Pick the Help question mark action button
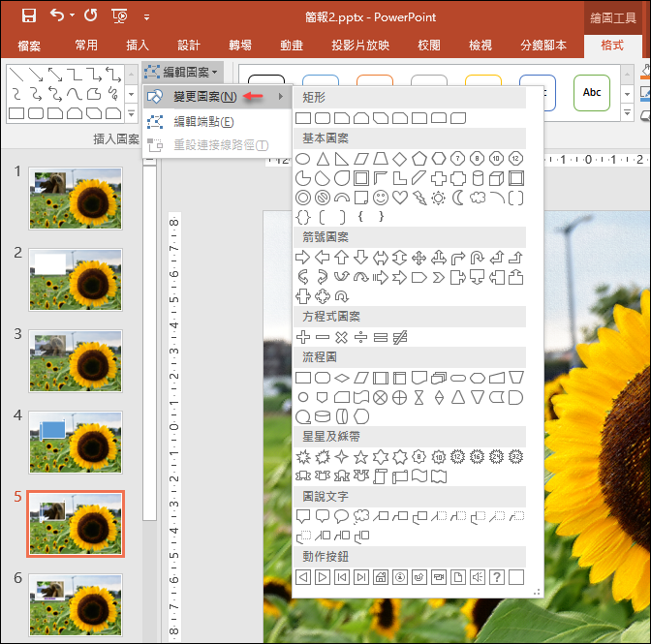 (496, 577)
